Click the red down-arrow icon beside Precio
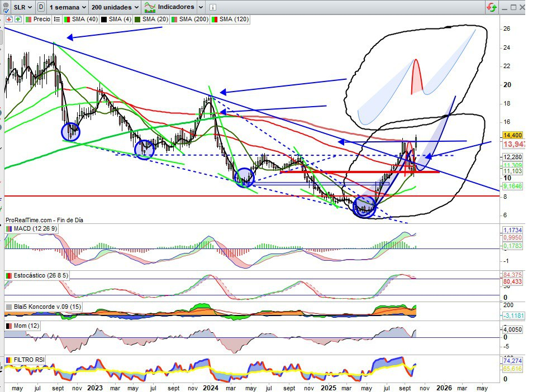The height and width of the screenshot is (392, 542). coord(9,19)
